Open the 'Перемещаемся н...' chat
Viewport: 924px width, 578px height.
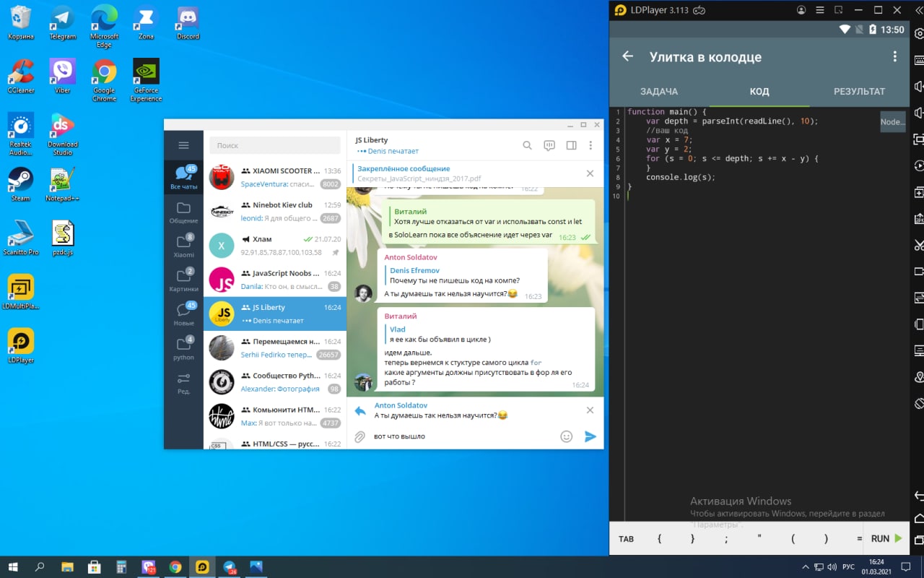275,348
